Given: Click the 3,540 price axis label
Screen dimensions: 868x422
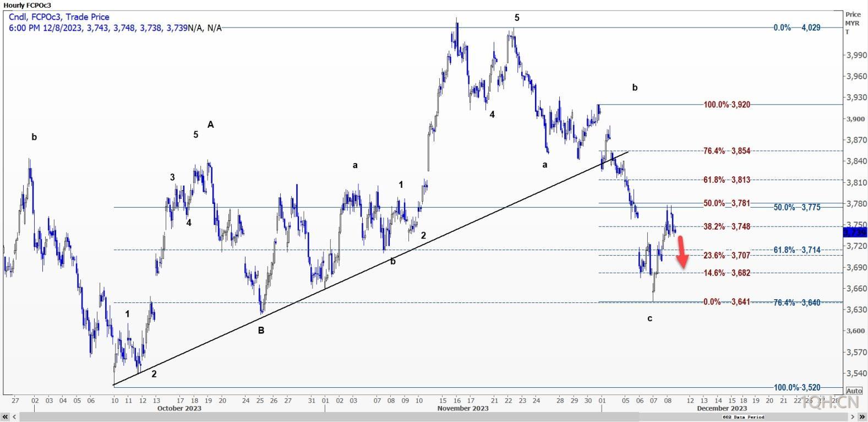Looking at the screenshot, I should pos(856,373).
